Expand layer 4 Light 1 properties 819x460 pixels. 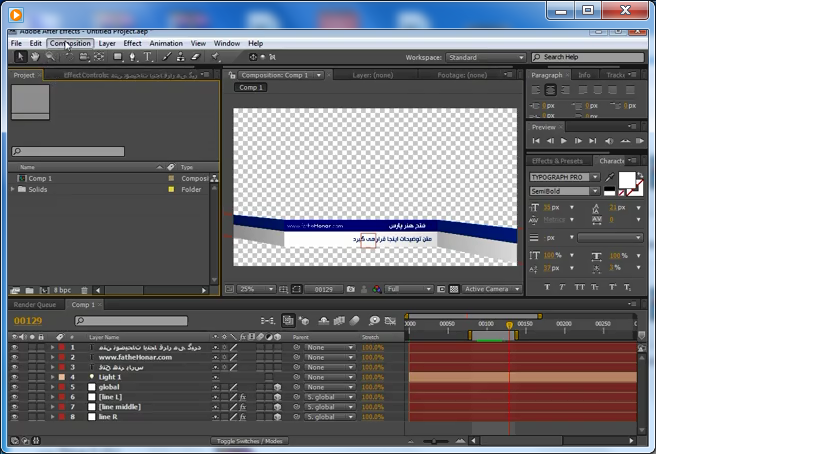[52, 377]
